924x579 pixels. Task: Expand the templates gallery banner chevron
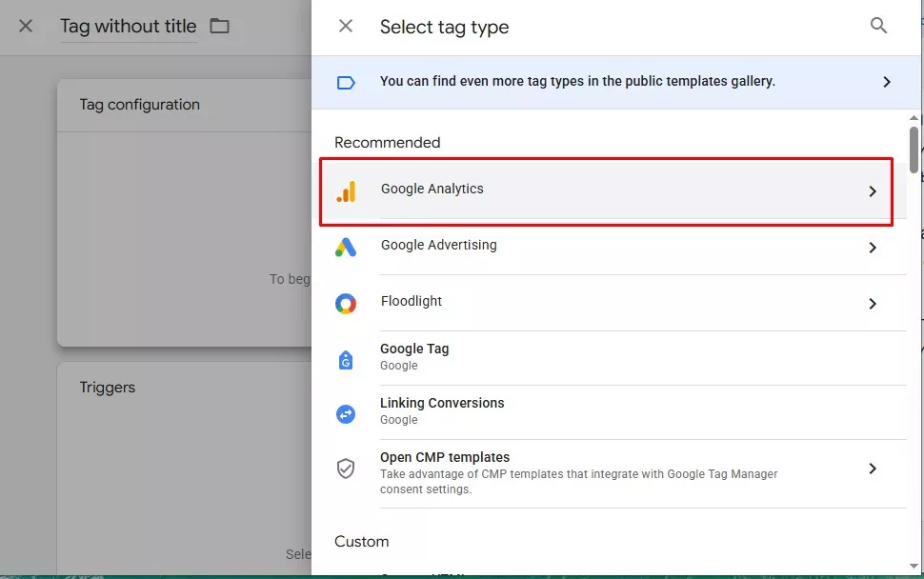(x=886, y=82)
